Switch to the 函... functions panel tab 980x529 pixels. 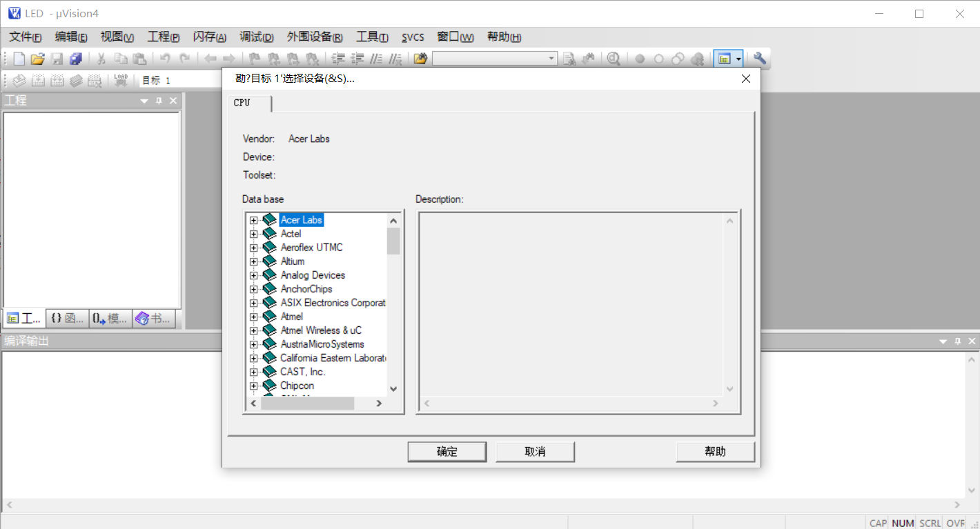coord(66,318)
